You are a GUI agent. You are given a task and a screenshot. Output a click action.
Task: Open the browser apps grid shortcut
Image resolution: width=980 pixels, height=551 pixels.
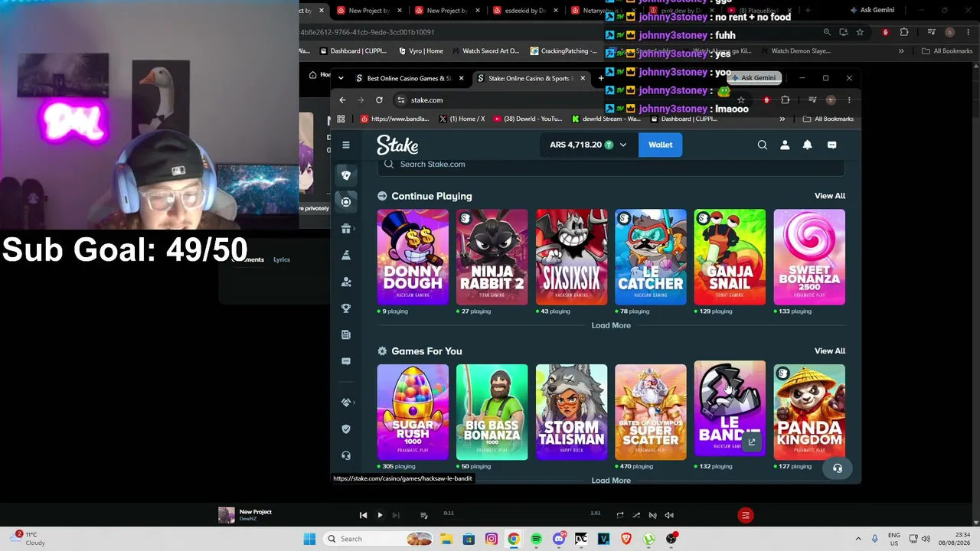pyautogui.click(x=341, y=119)
